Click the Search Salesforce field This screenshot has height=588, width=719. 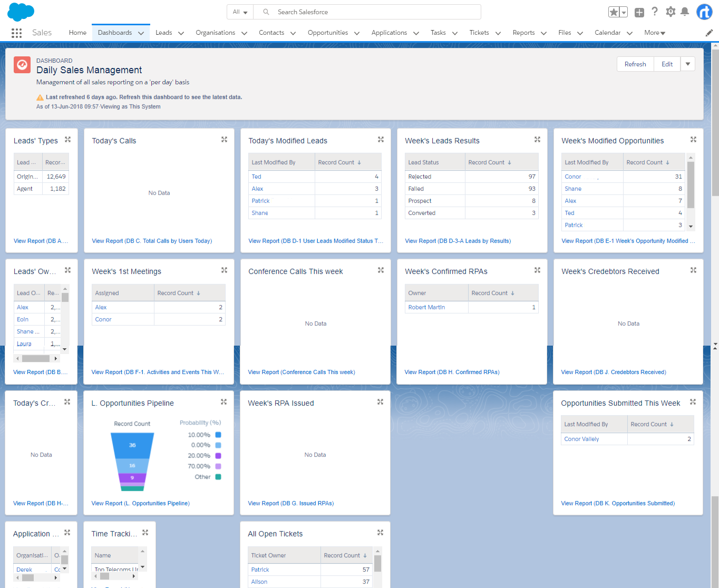point(367,12)
